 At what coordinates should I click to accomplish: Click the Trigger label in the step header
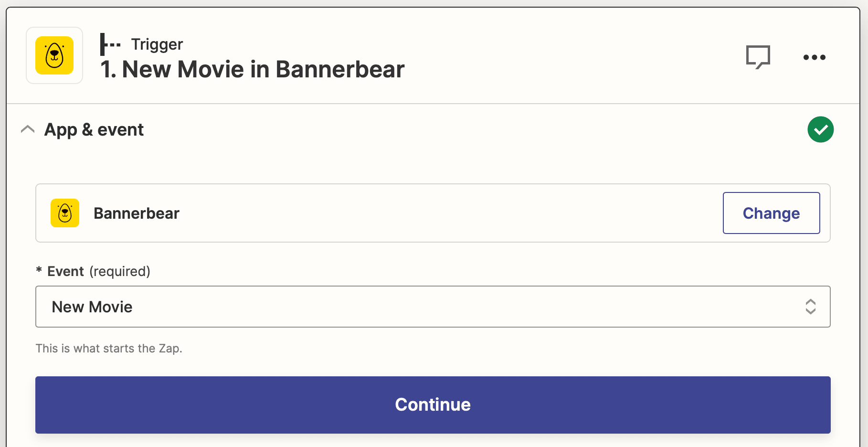pos(157,43)
